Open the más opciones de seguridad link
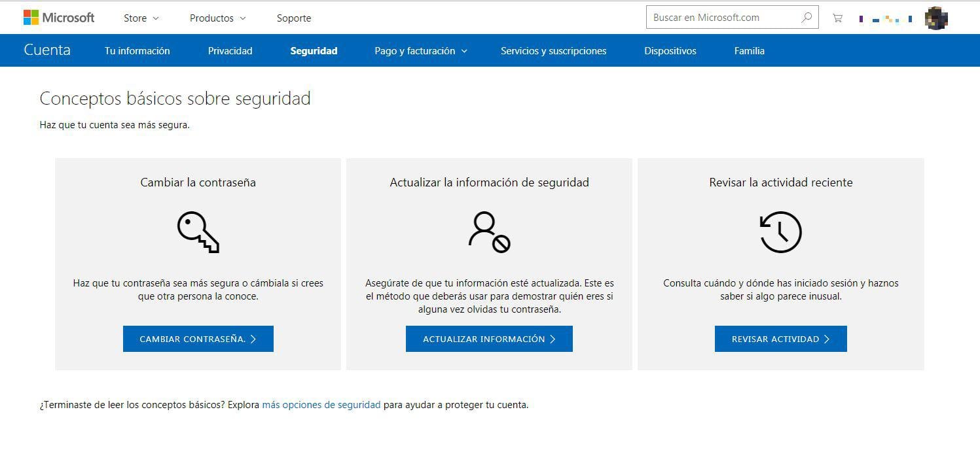The image size is (980, 467). (321, 405)
